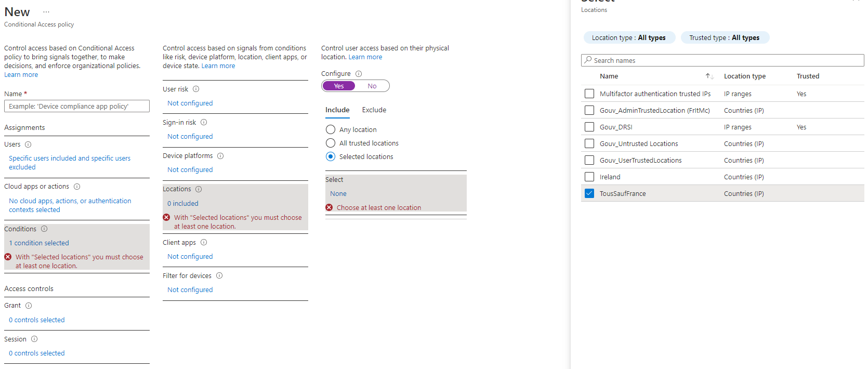Open the Trusted type filter
Screen dimensions: 868x369
click(725, 37)
